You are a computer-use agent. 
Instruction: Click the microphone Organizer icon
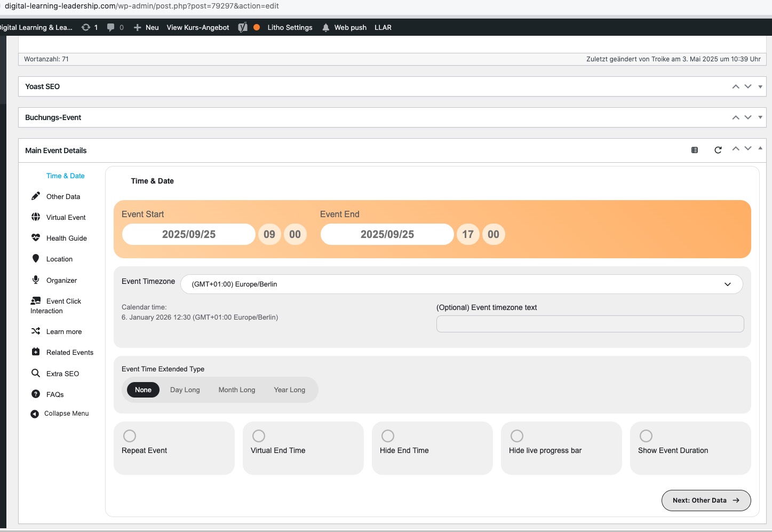(36, 280)
